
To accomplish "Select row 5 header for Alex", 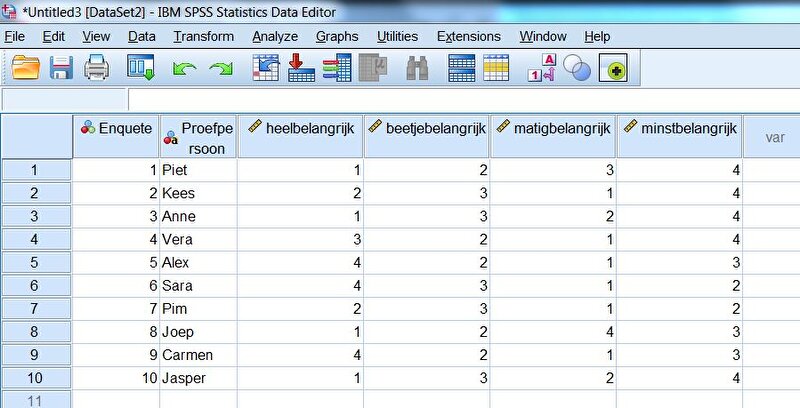I will pos(36,262).
